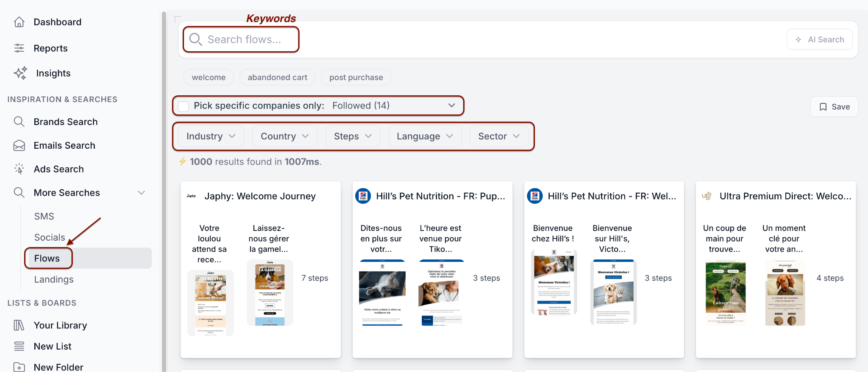Click the Ultra Premium Direct logo

(x=707, y=196)
